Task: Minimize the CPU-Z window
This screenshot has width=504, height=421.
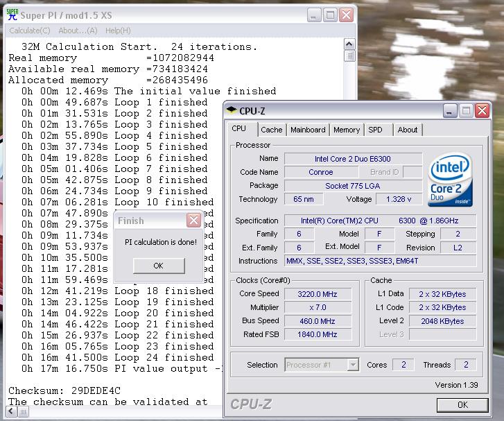Action: click(450, 111)
